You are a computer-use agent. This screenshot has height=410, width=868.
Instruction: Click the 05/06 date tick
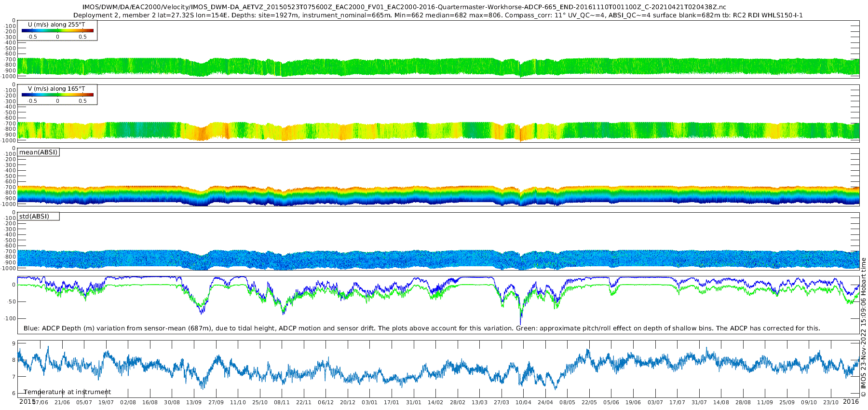[611, 402]
